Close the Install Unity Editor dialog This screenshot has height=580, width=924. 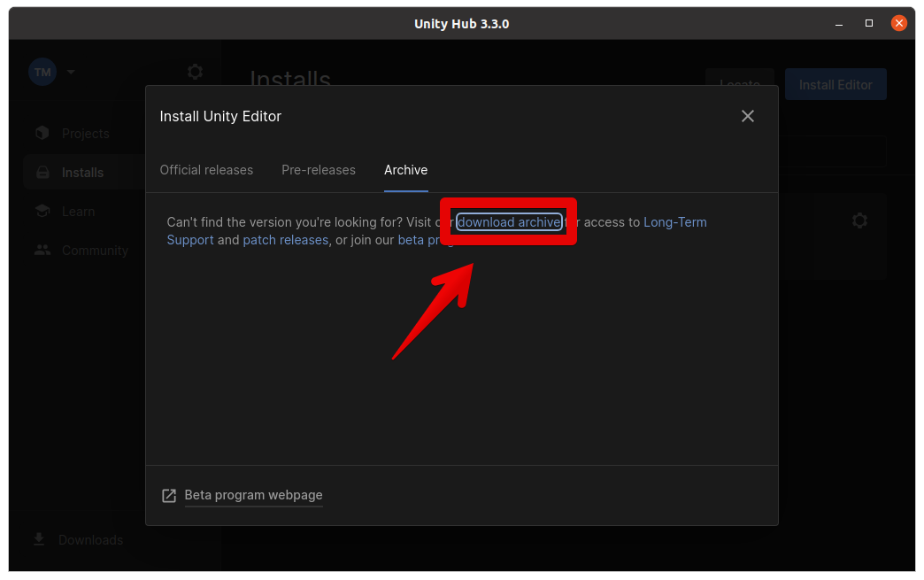747,116
